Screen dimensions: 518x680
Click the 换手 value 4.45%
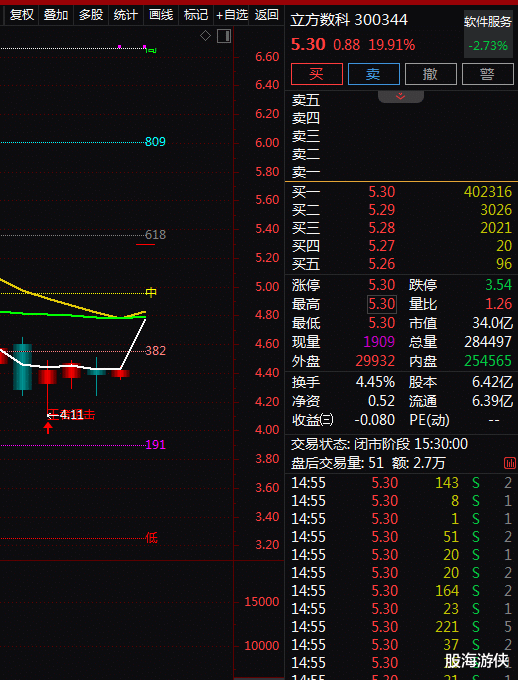(375, 382)
